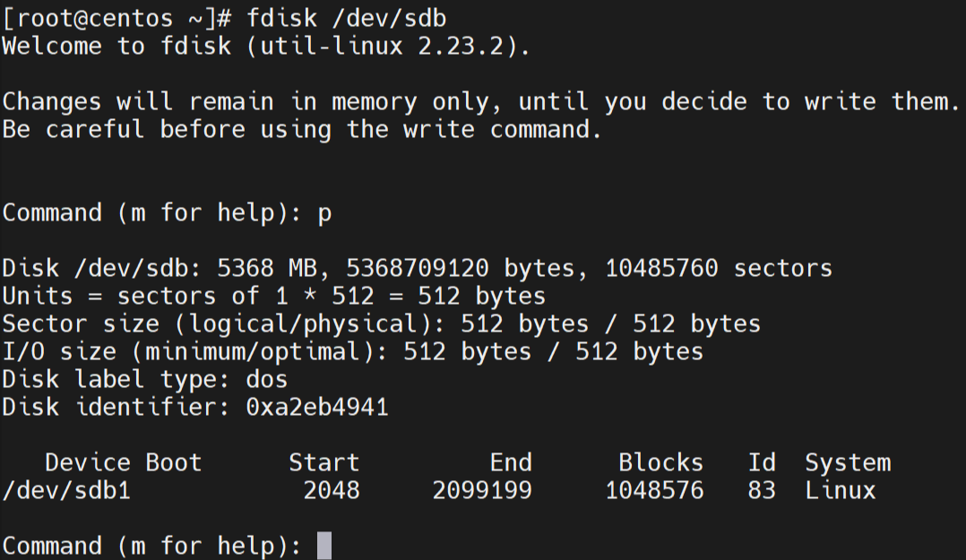966x560 pixels.
Task: Click the disk identifier value 0xa2eb4941
Action: [x=316, y=408]
